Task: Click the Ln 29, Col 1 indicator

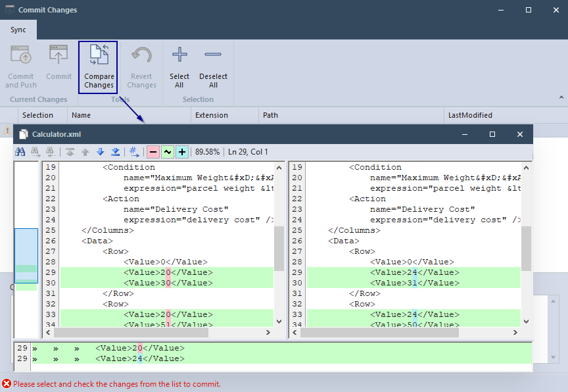Action: point(248,152)
